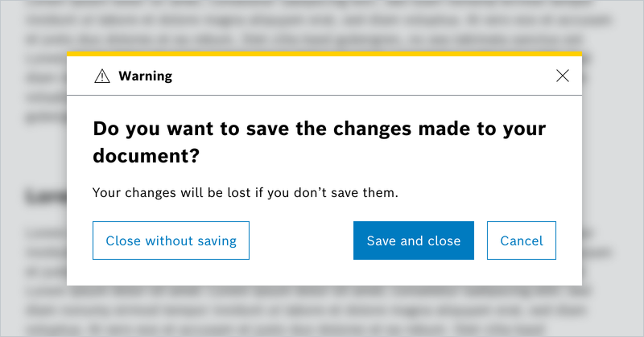Click the yellow accent bar atop the dialog

324,54
